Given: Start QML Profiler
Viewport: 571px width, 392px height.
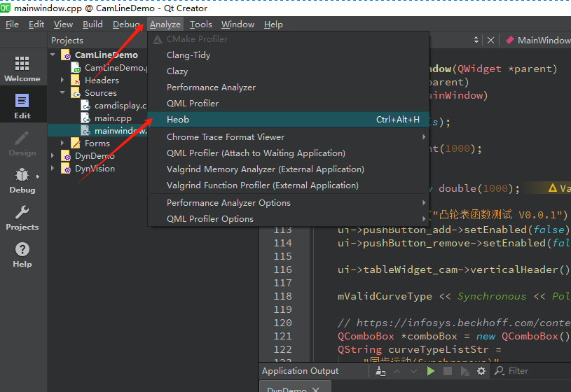Looking at the screenshot, I should (289, 104).
